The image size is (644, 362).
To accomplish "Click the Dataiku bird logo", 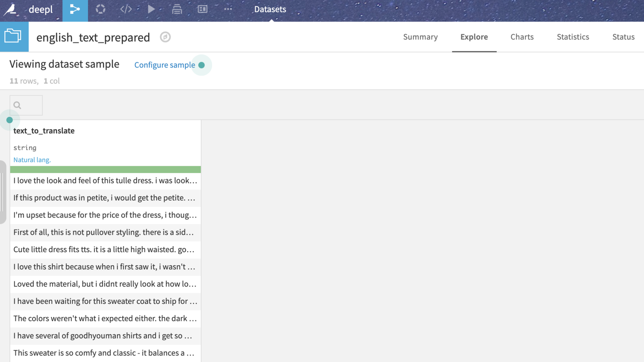I will click(x=10, y=9).
